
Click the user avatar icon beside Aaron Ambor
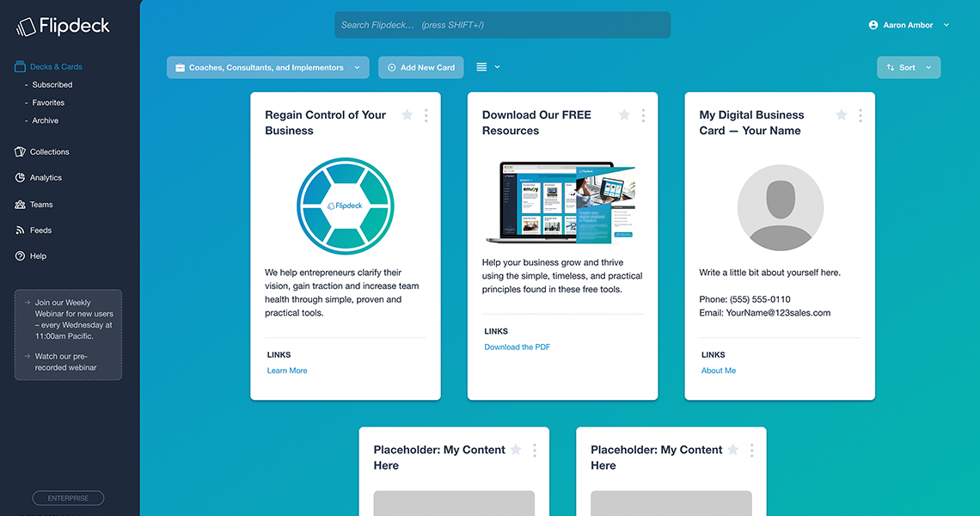click(873, 25)
